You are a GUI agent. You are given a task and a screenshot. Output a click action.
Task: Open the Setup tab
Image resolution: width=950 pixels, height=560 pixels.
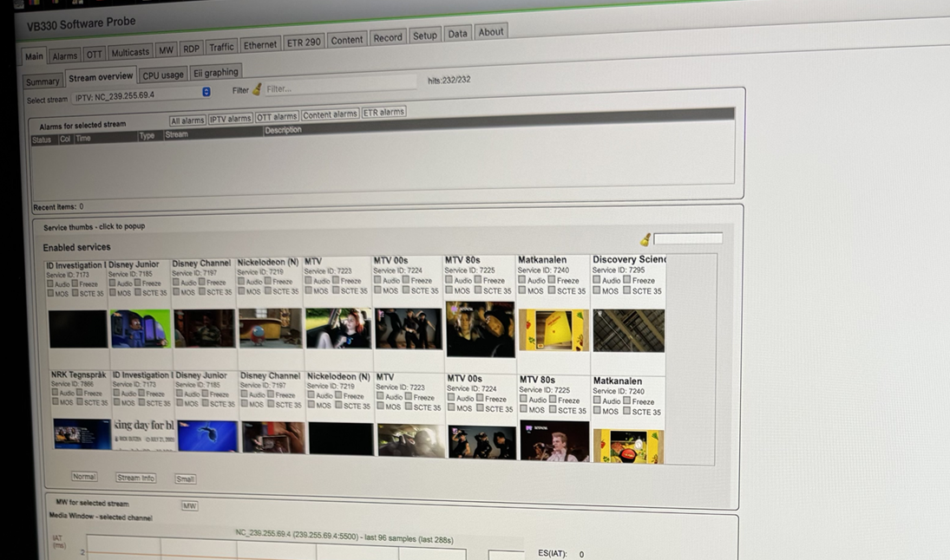(x=424, y=36)
